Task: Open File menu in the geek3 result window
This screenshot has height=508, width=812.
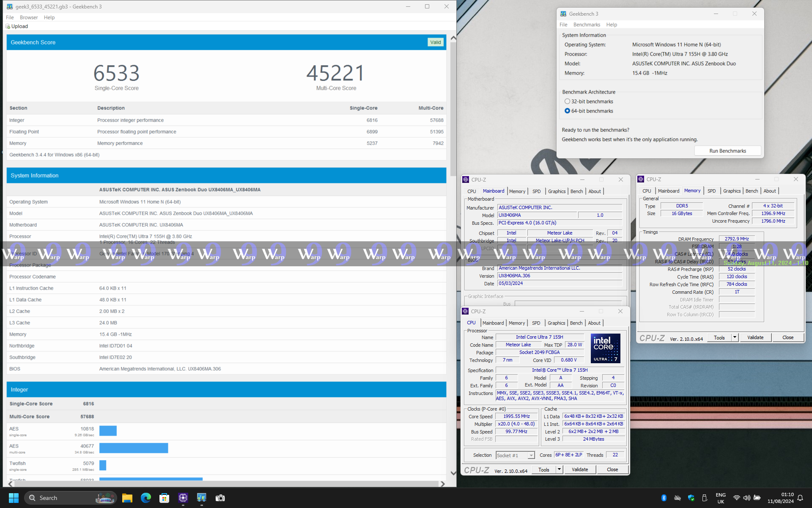Action: pyautogui.click(x=10, y=17)
